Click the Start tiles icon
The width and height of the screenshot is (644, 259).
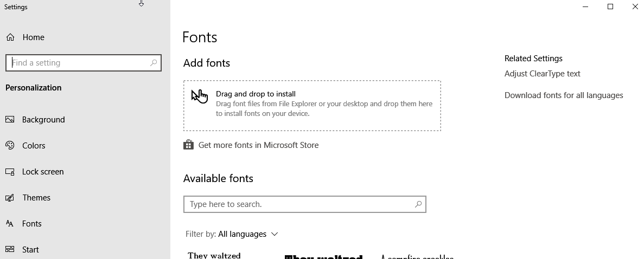[10, 249]
